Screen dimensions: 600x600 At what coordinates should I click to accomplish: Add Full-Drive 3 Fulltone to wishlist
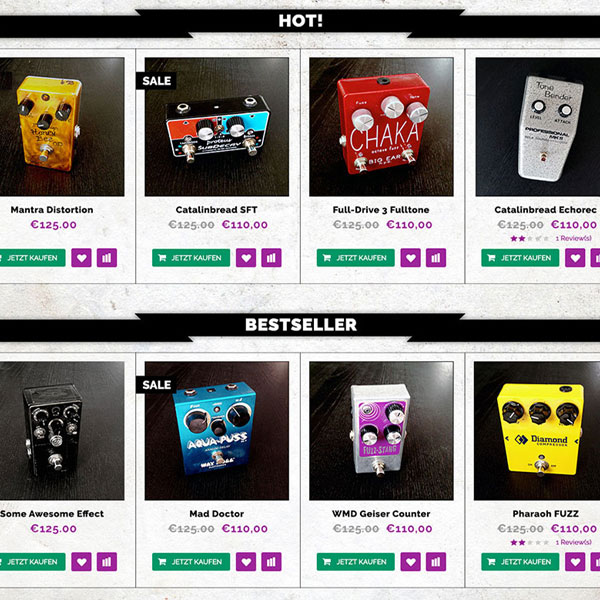point(410,258)
